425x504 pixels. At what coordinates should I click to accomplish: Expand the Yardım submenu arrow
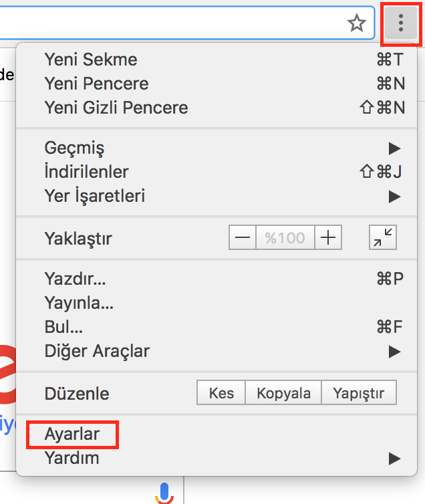394,459
